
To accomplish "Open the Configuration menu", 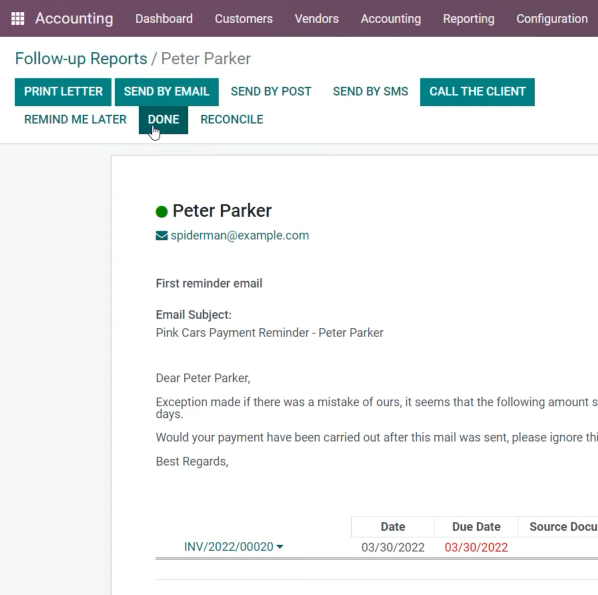I will pyautogui.click(x=552, y=19).
